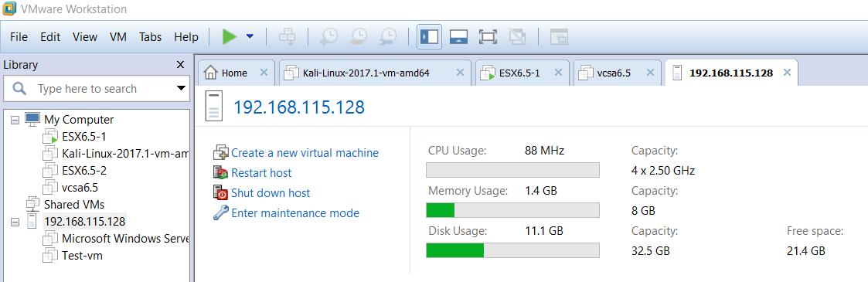Screen dimensions: 868x282
Task: Click the Unity mode toolbar icon
Action: 517,36
